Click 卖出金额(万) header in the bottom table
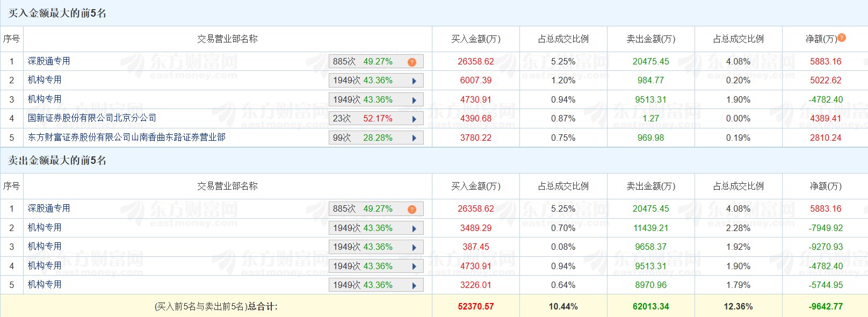The height and width of the screenshot is (317, 868). coord(650,186)
